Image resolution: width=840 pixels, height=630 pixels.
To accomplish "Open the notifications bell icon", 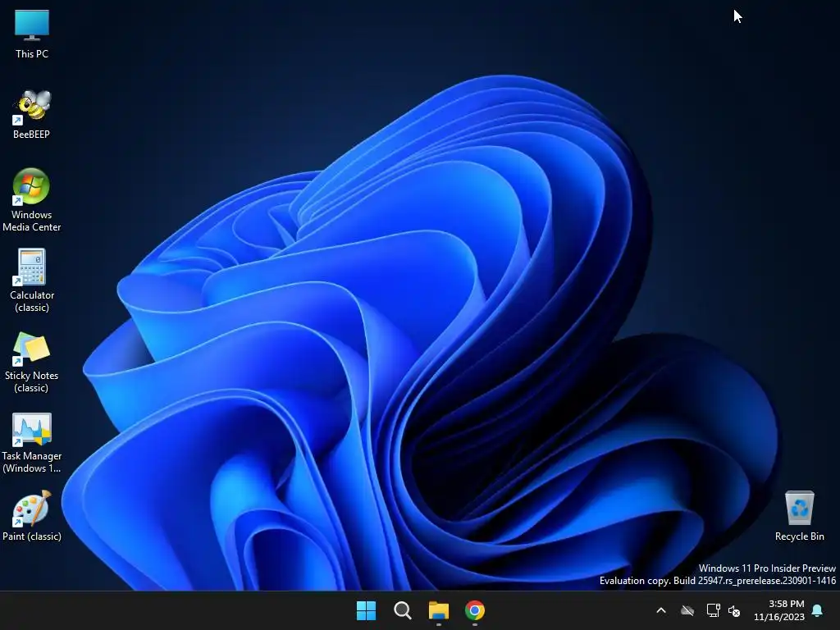I will pyautogui.click(x=817, y=610).
